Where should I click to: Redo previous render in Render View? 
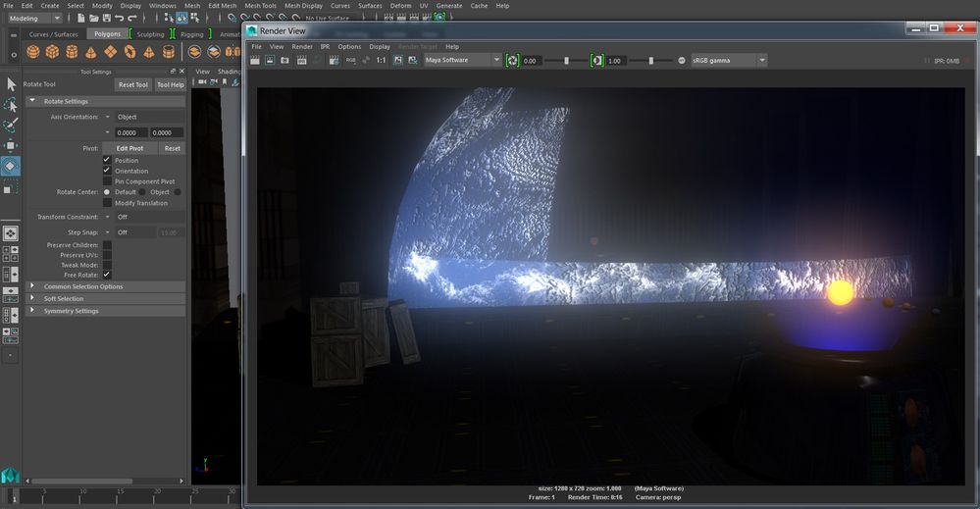point(255,60)
